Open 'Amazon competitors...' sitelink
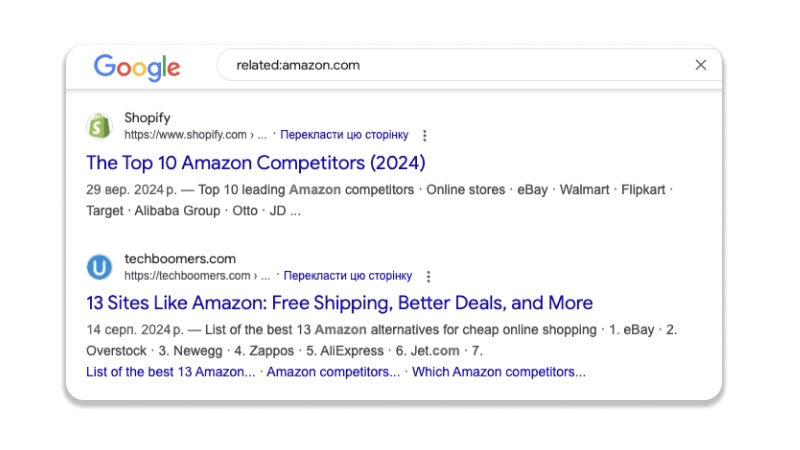Image resolution: width=800 pixels, height=450 pixels. [333, 372]
